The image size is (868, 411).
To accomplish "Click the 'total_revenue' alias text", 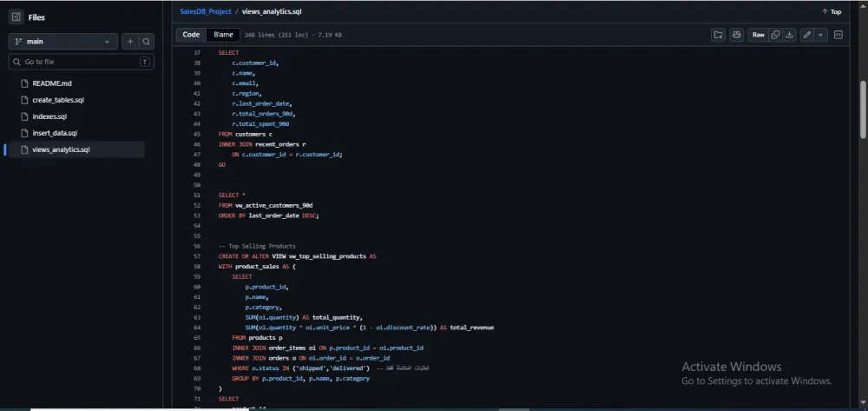I will pos(471,328).
